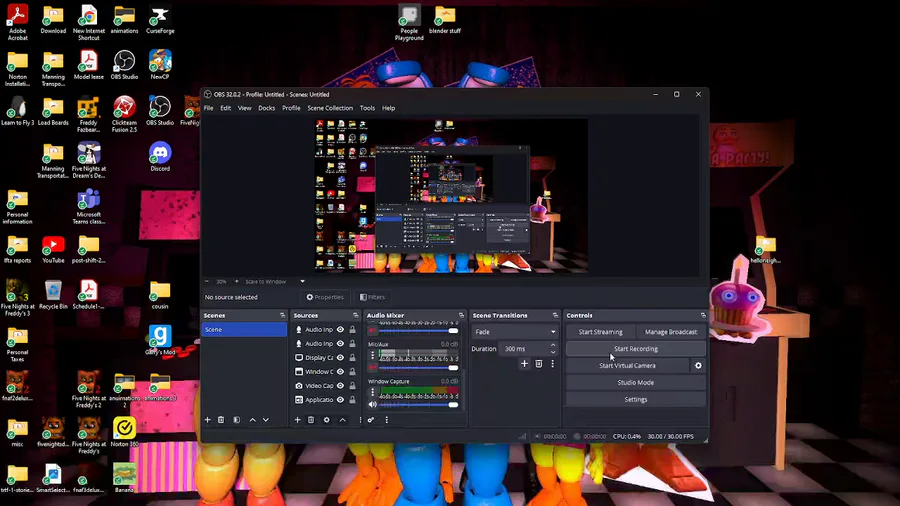Click Start Virtual Camera button
This screenshot has width=900, height=506.
627,365
